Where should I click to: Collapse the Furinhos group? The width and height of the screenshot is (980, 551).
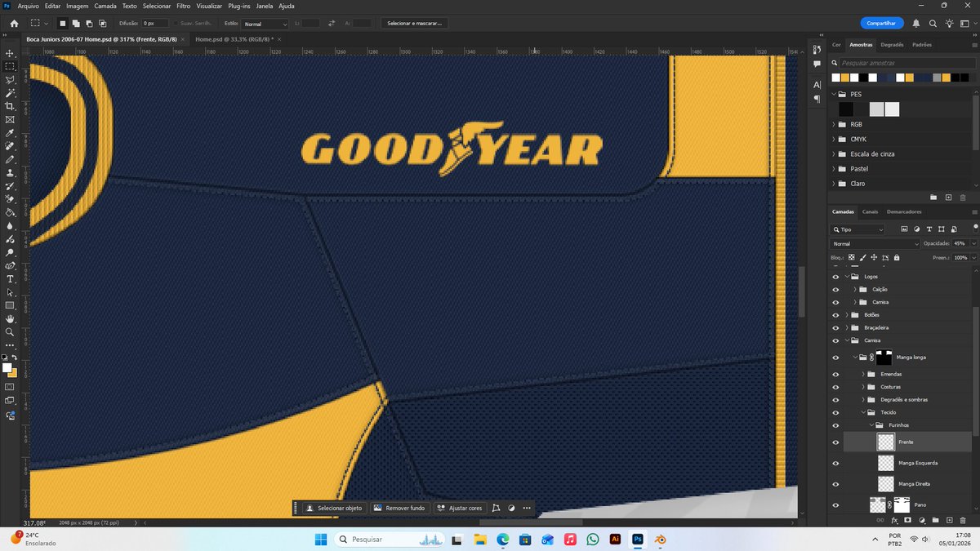tap(871, 425)
